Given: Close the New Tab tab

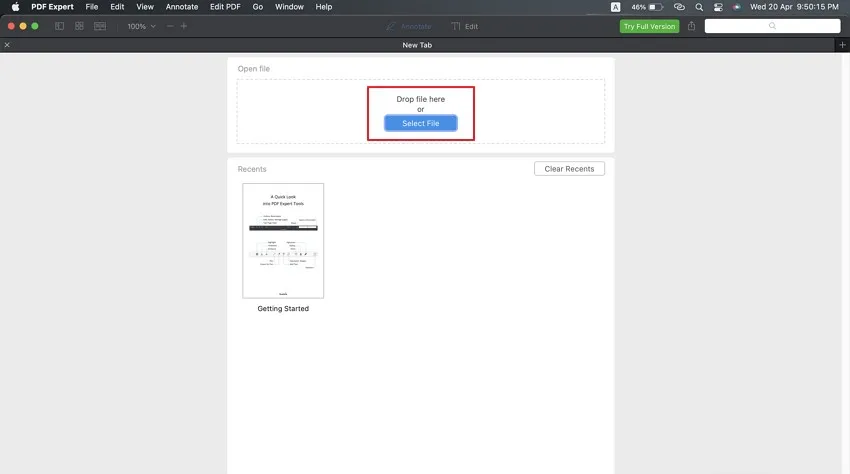Looking at the screenshot, I should (x=7, y=45).
